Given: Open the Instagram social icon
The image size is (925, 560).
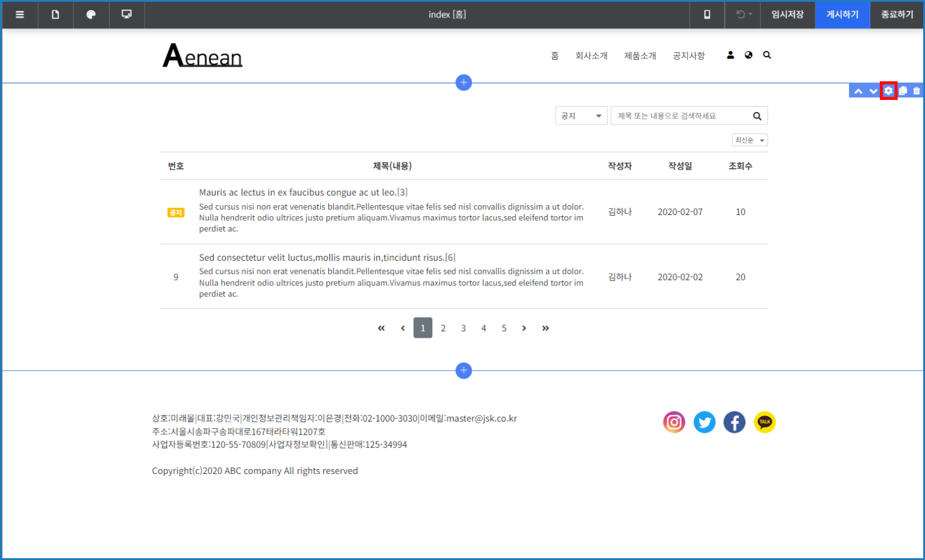Looking at the screenshot, I should [x=674, y=422].
